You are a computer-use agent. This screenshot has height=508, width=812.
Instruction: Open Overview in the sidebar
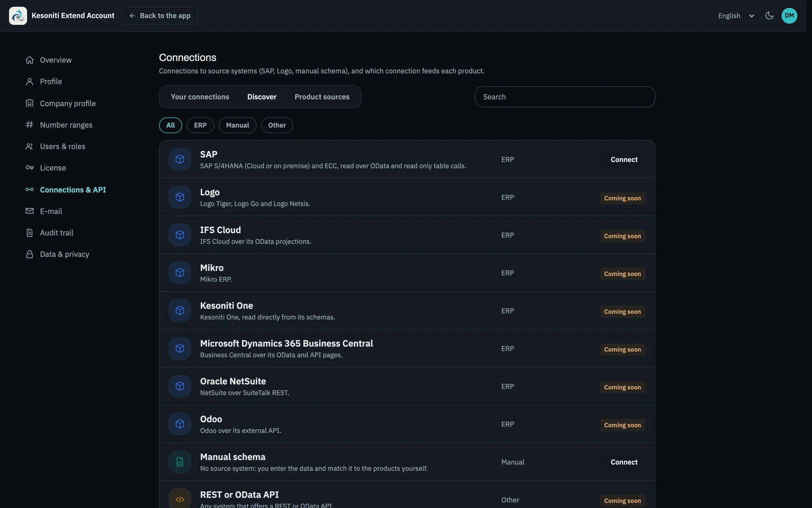[56, 60]
